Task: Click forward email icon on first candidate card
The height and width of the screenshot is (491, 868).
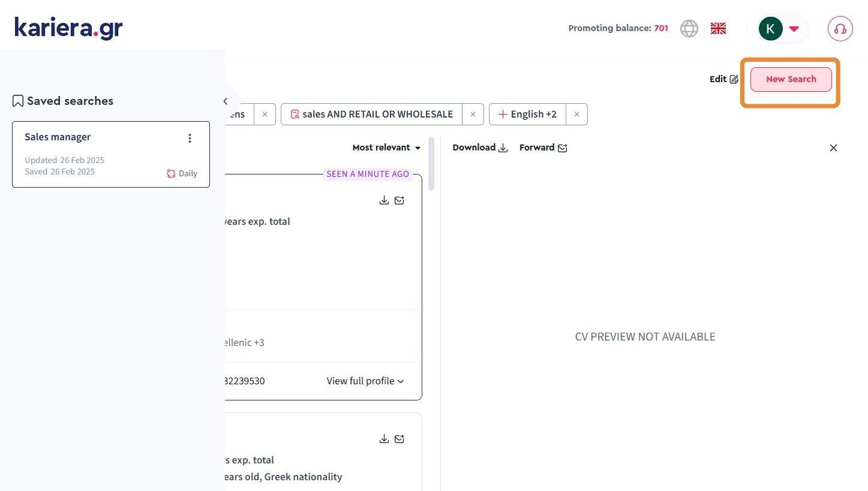Action: (x=400, y=200)
